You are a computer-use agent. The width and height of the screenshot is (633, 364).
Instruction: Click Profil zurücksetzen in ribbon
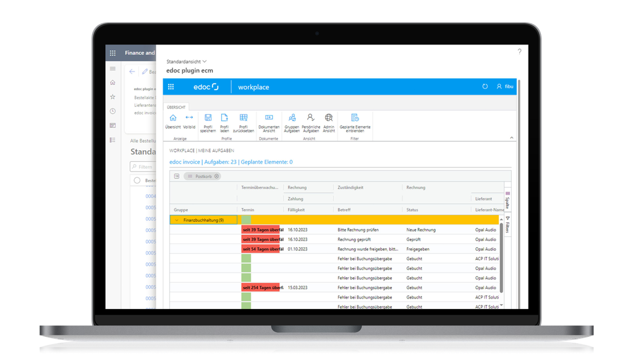tap(244, 123)
